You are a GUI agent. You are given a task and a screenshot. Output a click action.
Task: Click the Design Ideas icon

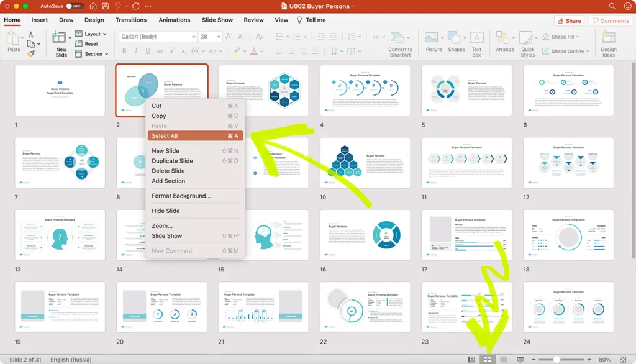pos(608,38)
